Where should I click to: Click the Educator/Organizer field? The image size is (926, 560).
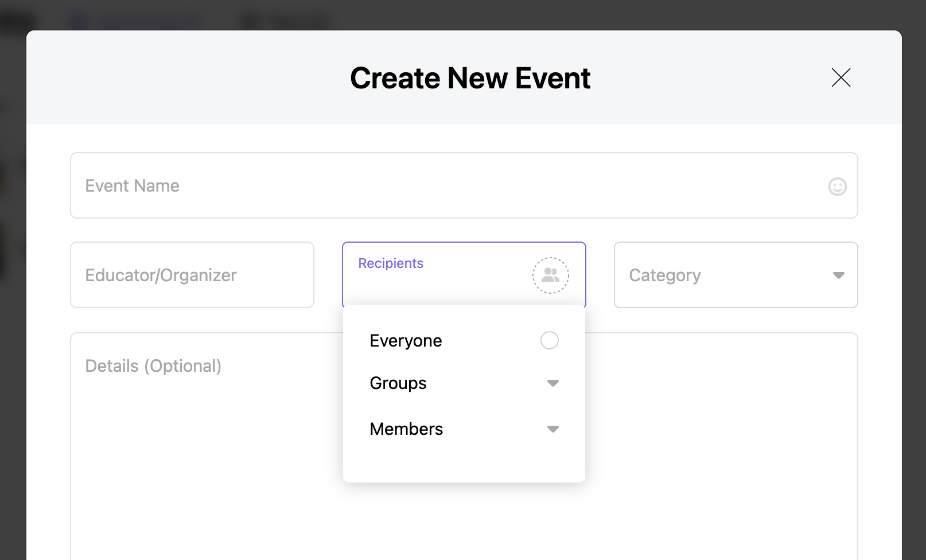click(x=192, y=275)
